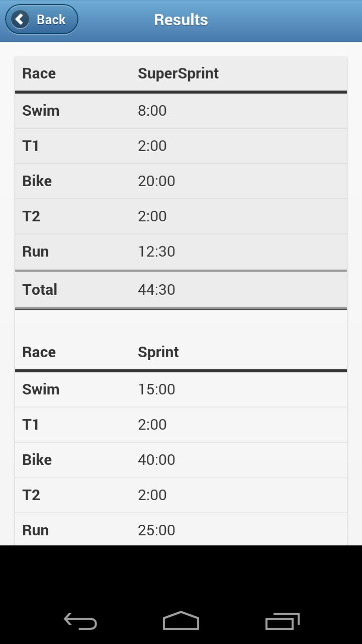
Task: Click the Total row label
Action: point(40,290)
